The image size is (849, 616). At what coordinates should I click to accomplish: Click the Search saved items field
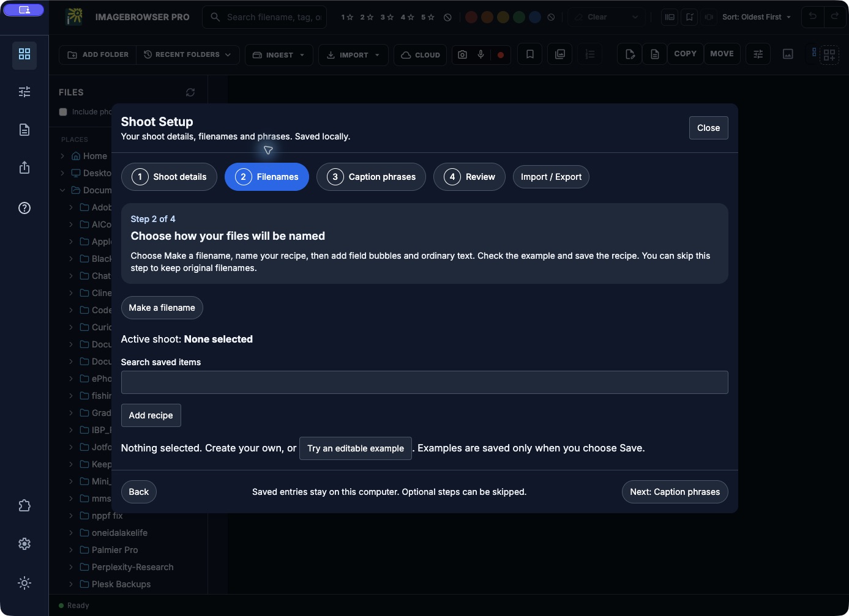425,382
